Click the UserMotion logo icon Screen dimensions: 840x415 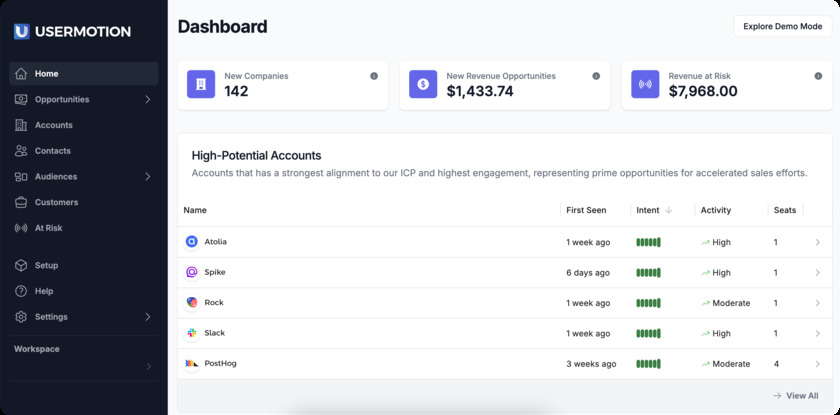pyautogui.click(x=21, y=31)
